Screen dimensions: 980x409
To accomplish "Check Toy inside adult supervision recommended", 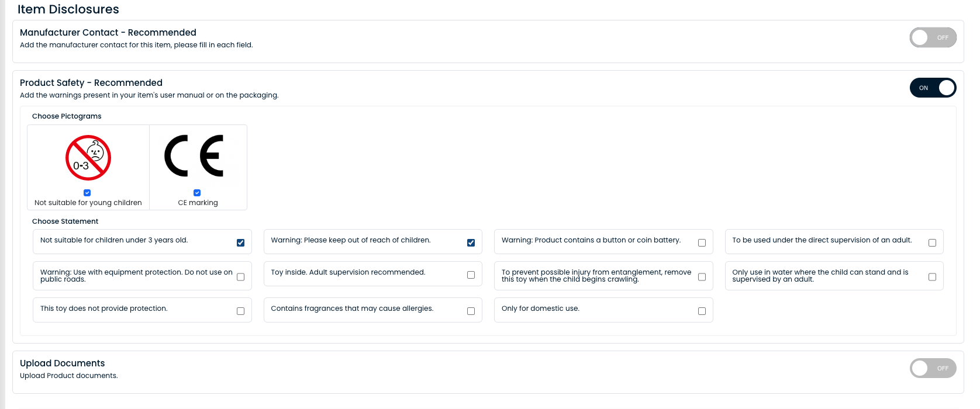I will (471, 275).
